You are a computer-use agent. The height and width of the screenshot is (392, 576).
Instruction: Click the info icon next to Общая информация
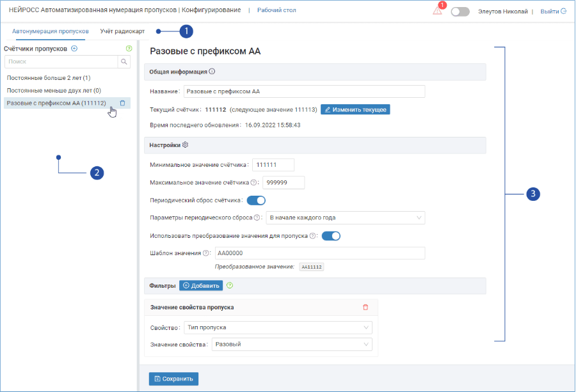(x=212, y=72)
